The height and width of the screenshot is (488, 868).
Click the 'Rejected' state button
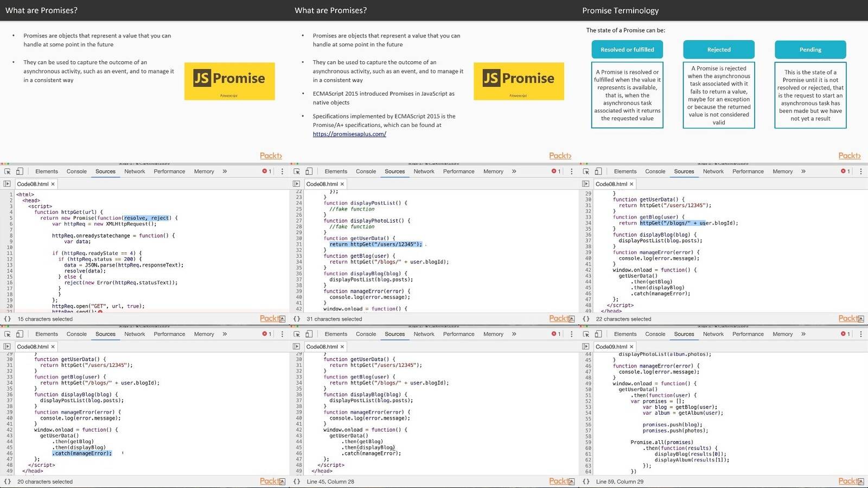tap(719, 49)
